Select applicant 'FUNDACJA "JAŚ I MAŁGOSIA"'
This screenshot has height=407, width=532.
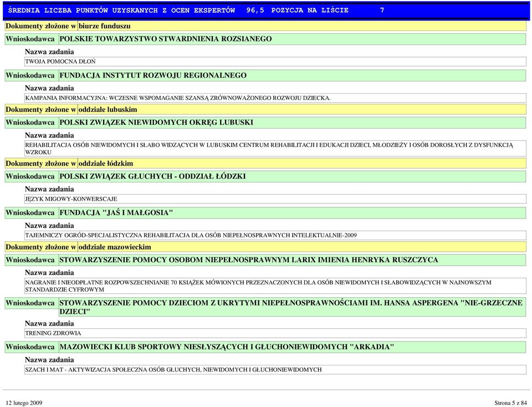point(116,213)
